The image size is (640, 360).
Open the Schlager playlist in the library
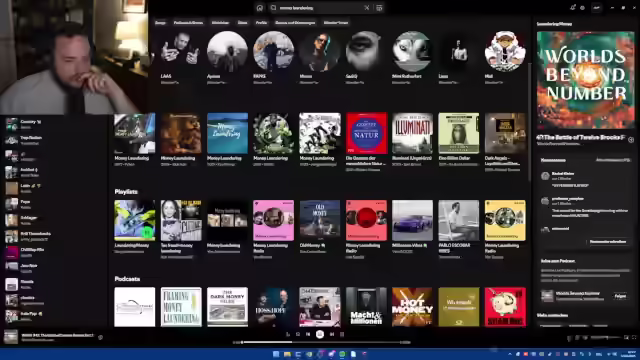55,220
